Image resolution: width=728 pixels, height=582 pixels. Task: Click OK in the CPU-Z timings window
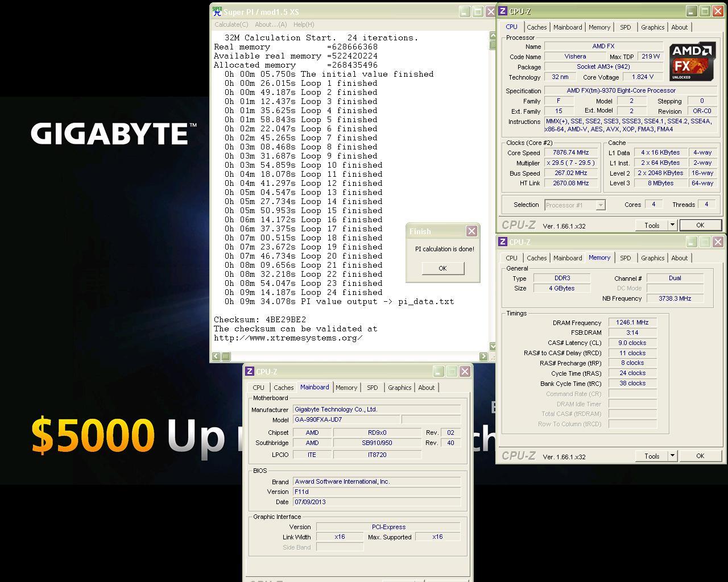coord(700,456)
